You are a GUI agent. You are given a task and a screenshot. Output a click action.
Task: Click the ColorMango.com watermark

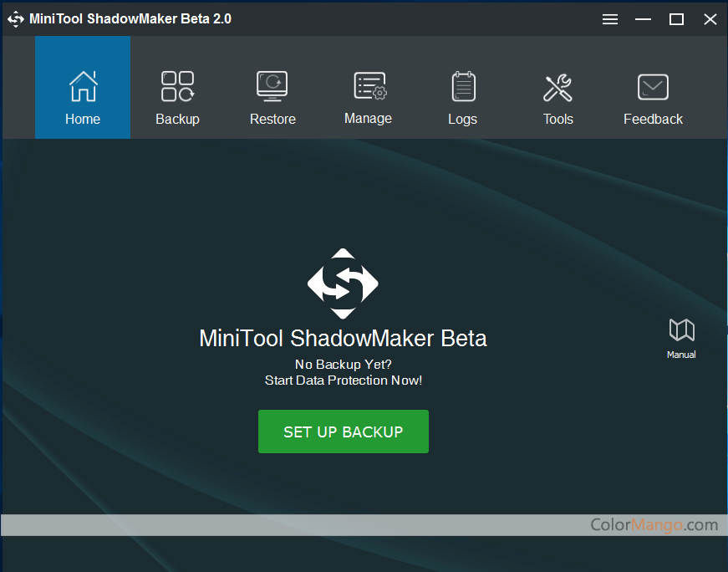click(x=654, y=525)
